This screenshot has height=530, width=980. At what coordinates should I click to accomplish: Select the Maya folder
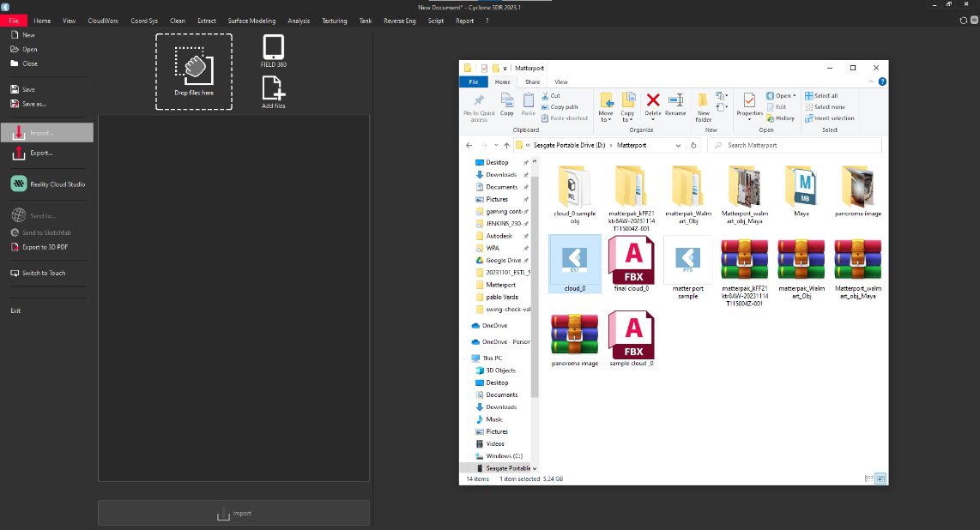pos(802,191)
